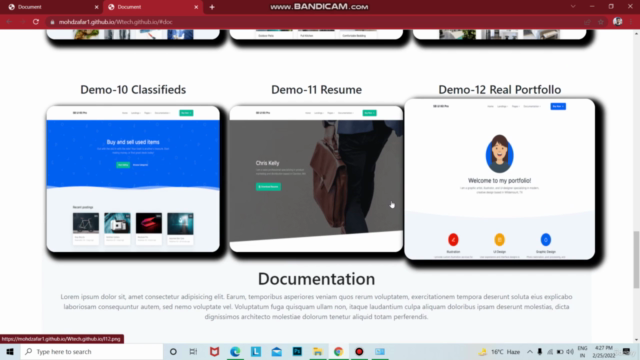
Task: Open the battery tray icon
Action: (560, 351)
